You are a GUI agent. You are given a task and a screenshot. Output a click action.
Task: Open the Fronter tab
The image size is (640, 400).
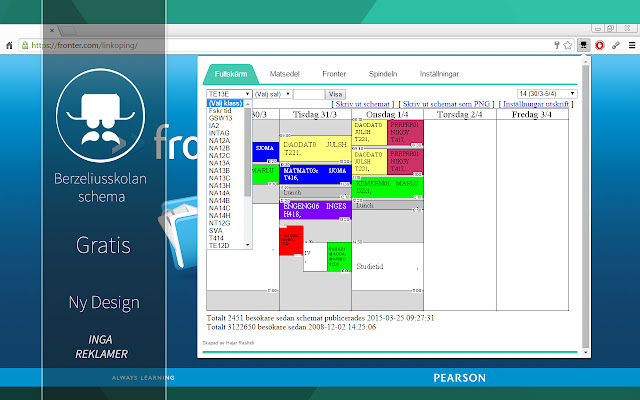(x=334, y=74)
